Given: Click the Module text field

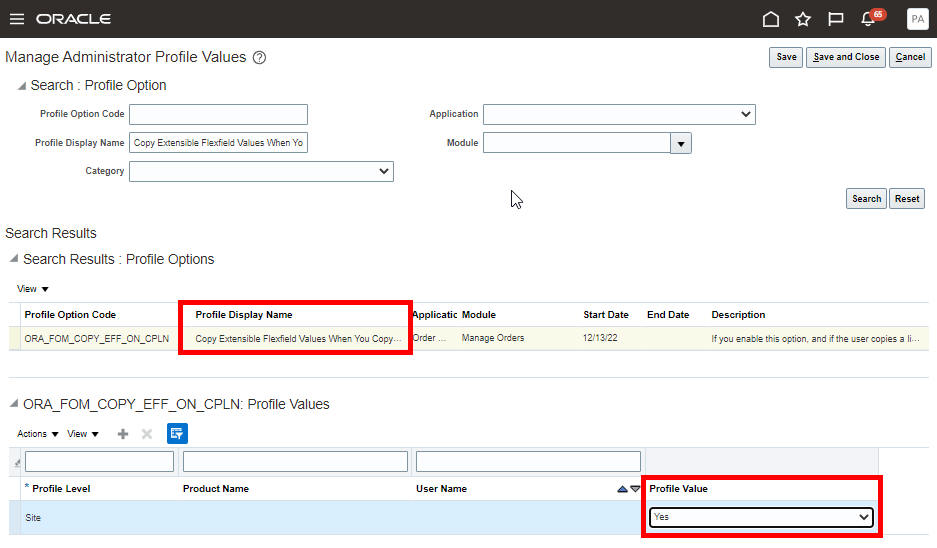Looking at the screenshot, I should click(x=577, y=143).
